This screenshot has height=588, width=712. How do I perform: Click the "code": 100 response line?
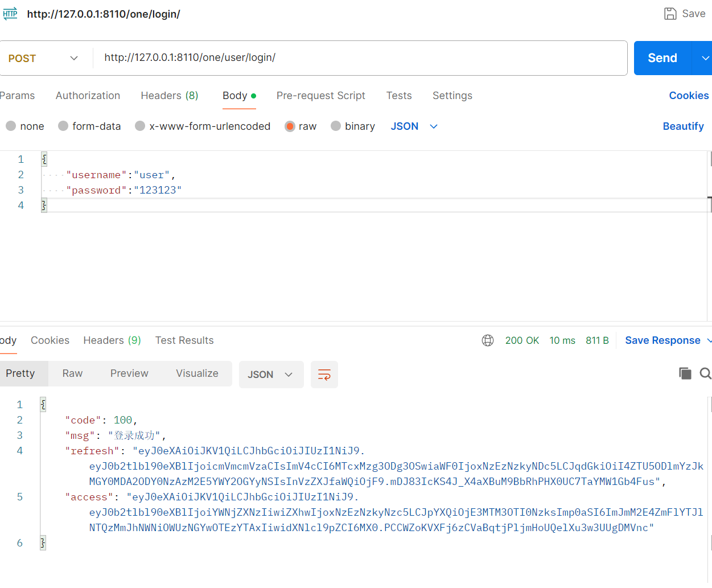(x=101, y=420)
